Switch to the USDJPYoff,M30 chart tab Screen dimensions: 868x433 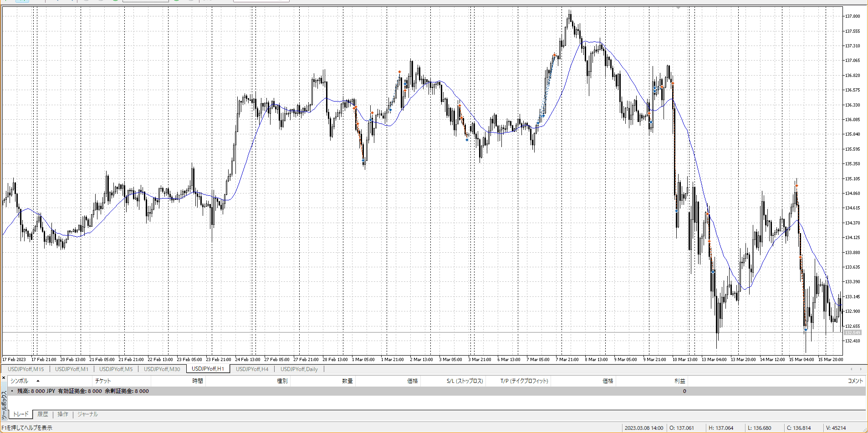click(x=162, y=369)
